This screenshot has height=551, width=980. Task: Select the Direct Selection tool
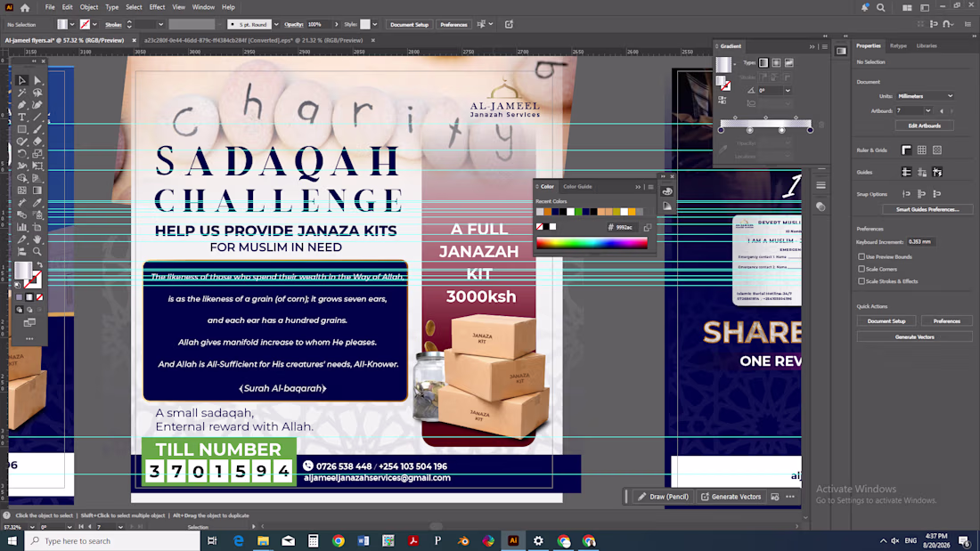click(x=37, y=81)
